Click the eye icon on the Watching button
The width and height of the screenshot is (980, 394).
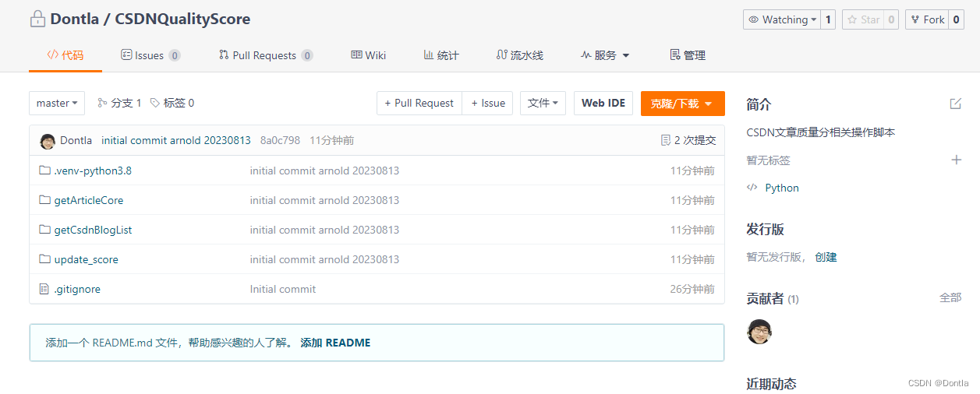(x=754, y=19)
